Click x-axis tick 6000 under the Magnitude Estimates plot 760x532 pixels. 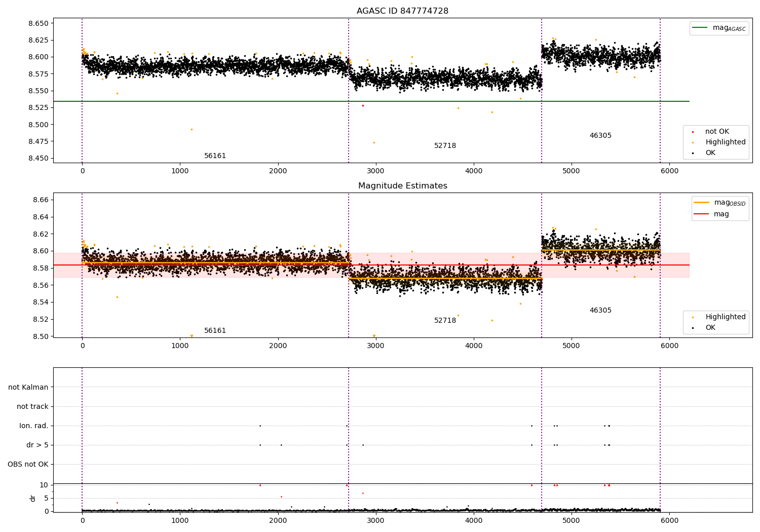click(x=669, y=346)
